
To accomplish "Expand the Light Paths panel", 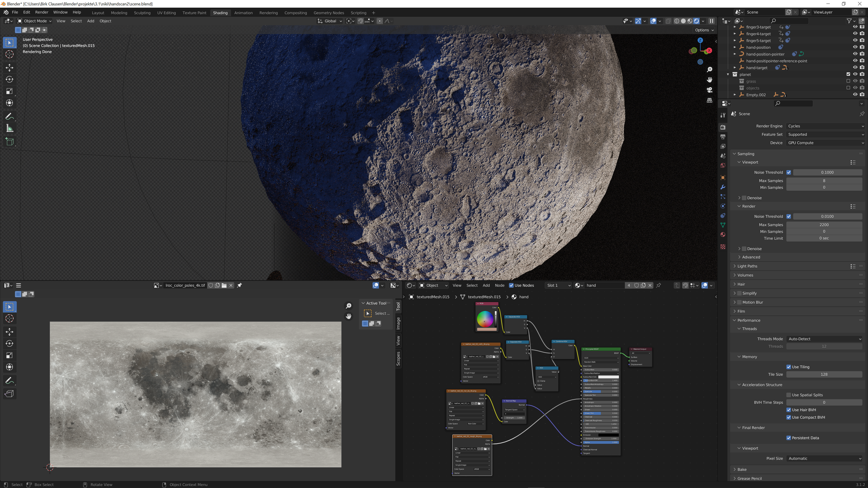I will [747, 266].
